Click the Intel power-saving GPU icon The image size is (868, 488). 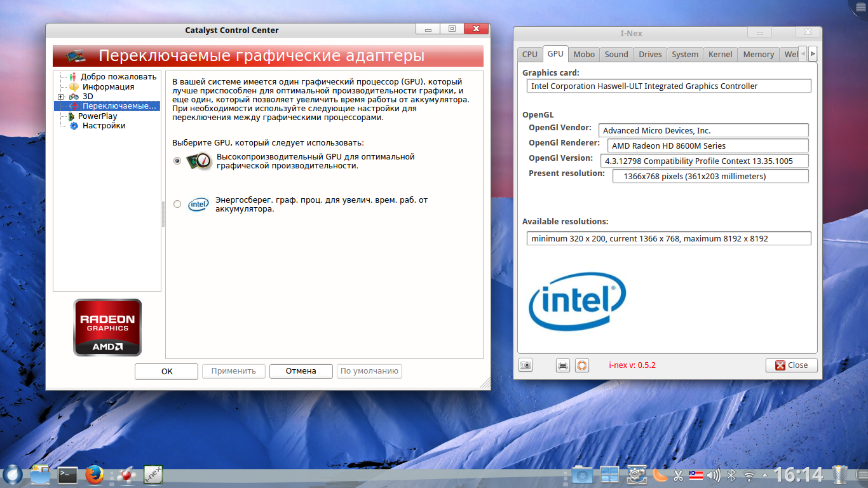pyautogui.click(x=198, y=205)
